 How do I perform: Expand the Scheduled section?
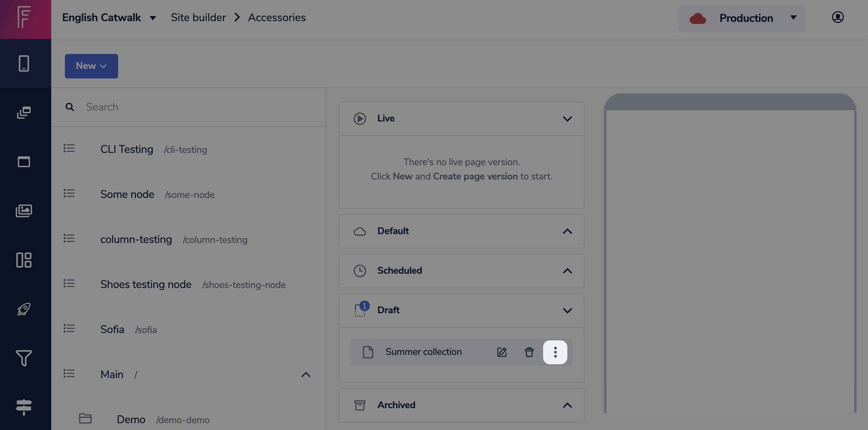click(567, 271)
